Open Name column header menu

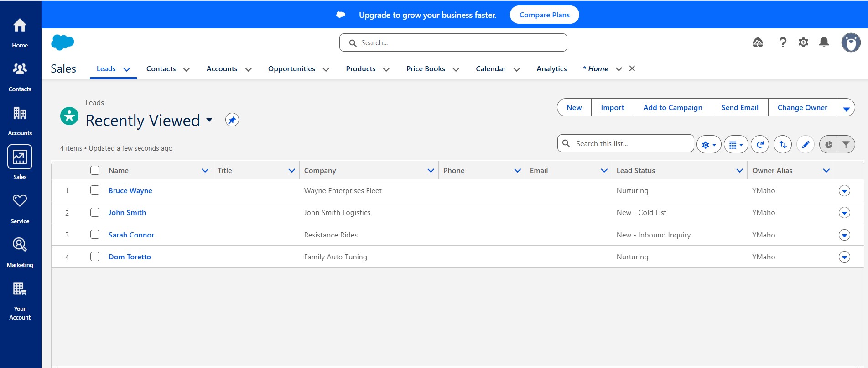[205, 170]
